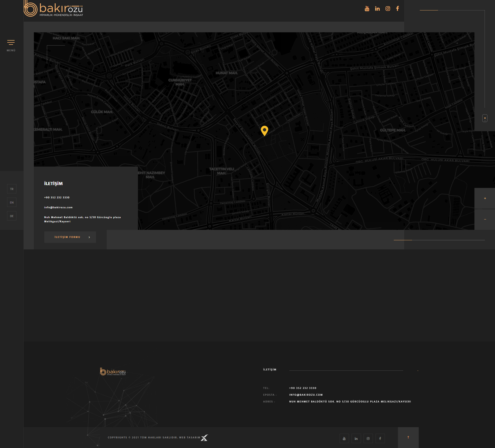Click the web design X logo in footer
Image resolution: width=495 pixels, height=448 pixels.
204,438
